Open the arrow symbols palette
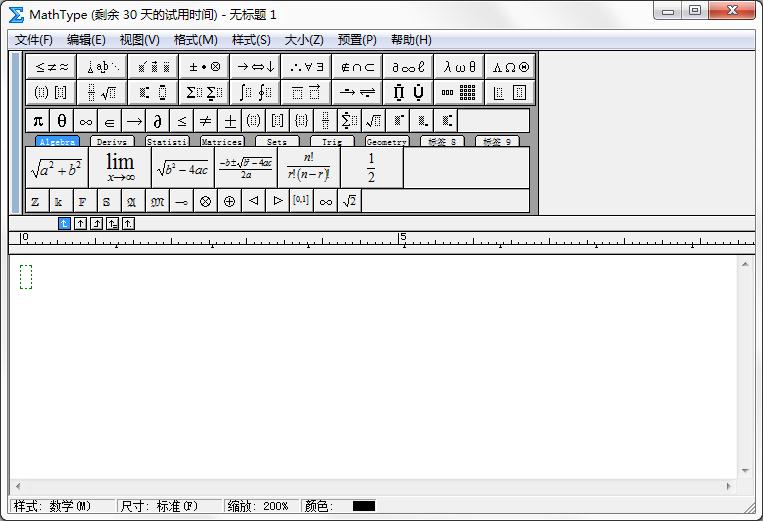 [254, 67]
